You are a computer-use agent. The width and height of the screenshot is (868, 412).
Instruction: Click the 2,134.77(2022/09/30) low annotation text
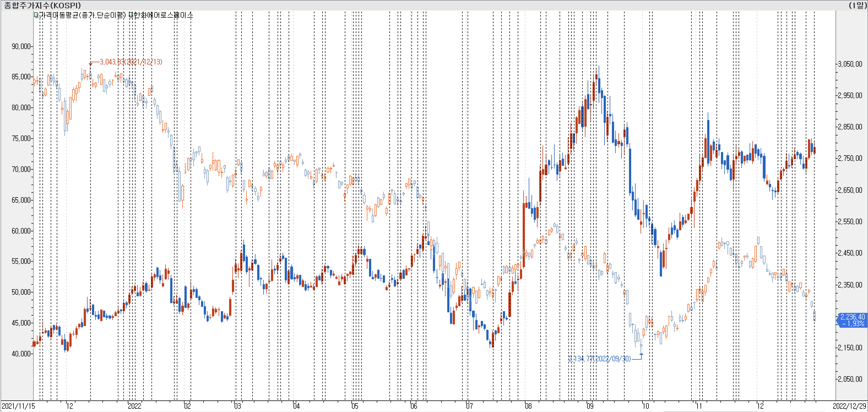pyautogui.click(x=600, y=359)
